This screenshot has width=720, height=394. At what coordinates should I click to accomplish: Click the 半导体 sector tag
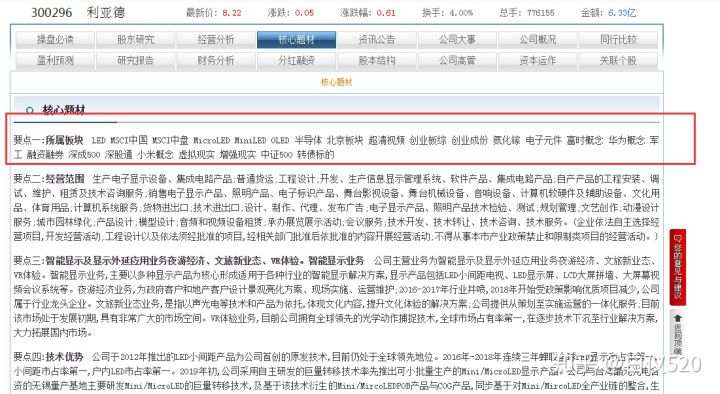(308, 140)
